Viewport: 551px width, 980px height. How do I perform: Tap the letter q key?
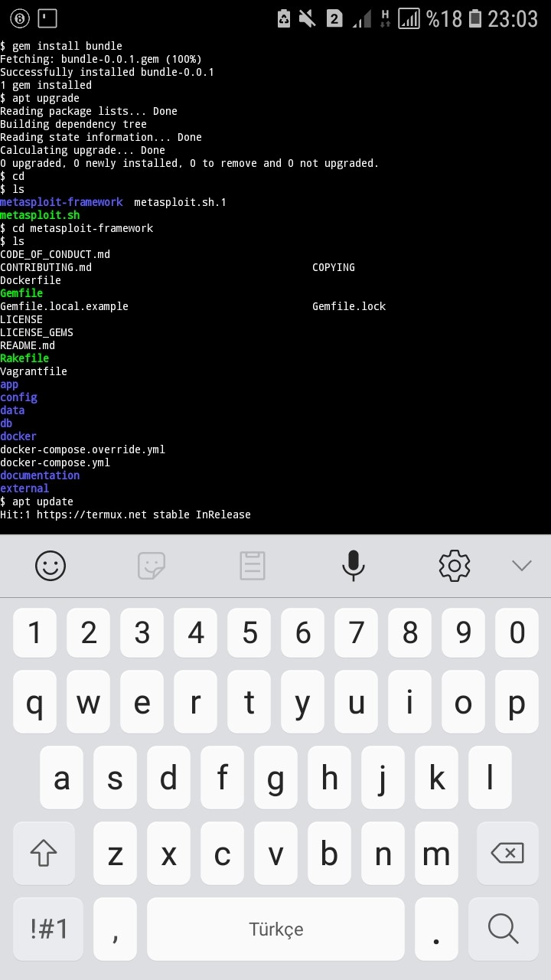(x=34, y=702)
